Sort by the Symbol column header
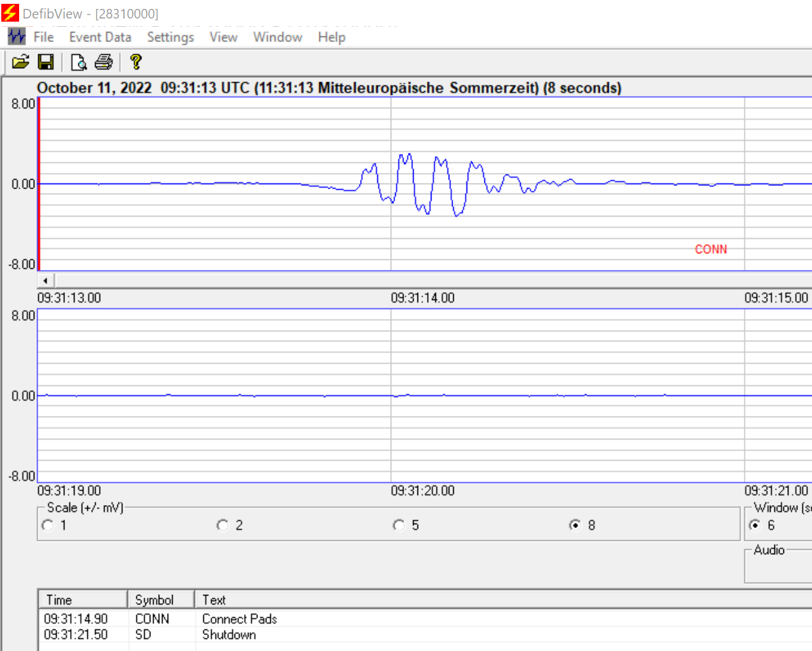 point(161,599)
